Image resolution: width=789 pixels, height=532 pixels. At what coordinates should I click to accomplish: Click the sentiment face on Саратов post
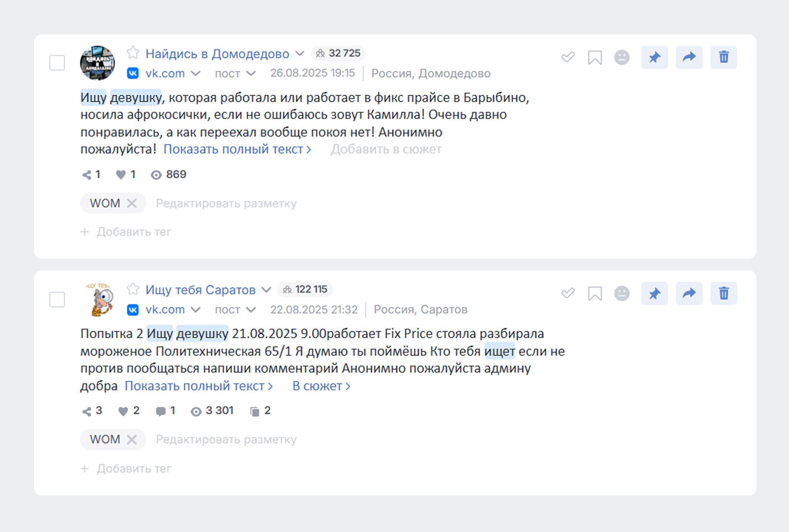coord(622,293)
